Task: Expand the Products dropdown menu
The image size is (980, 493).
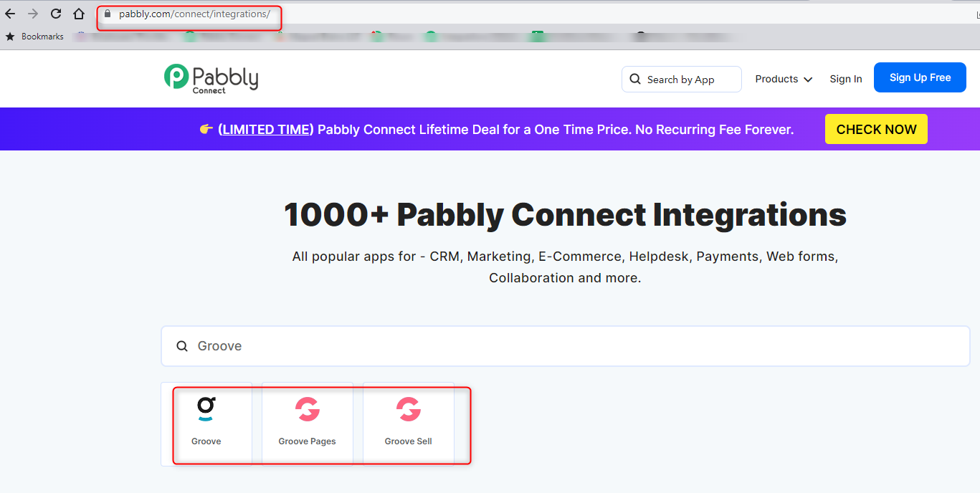Action: (784, 79)
